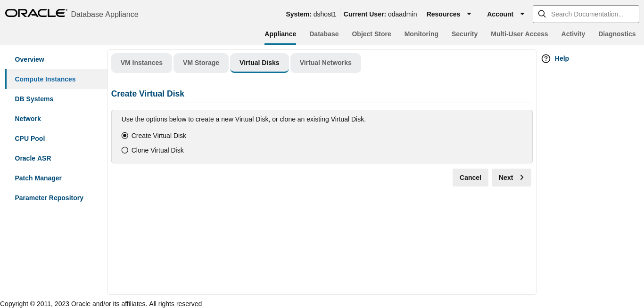Expand the Resources dropdown
The image size is (644, 308).
[449, 14]
